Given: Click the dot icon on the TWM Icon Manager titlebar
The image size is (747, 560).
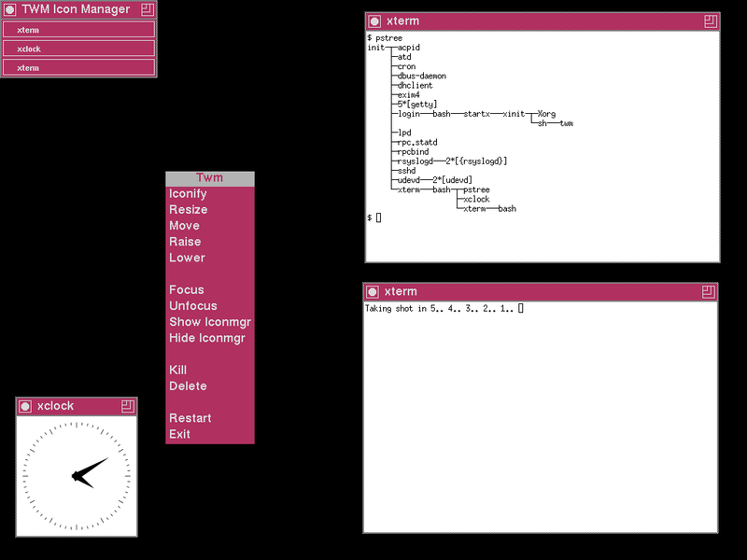Looking at the screenshot, I should point(11,8).
